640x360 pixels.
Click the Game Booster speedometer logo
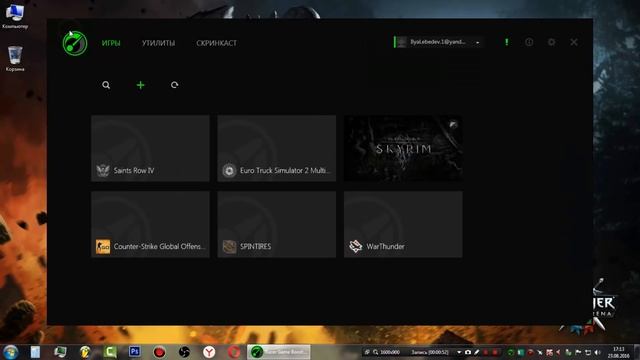[x=75, y=43]
